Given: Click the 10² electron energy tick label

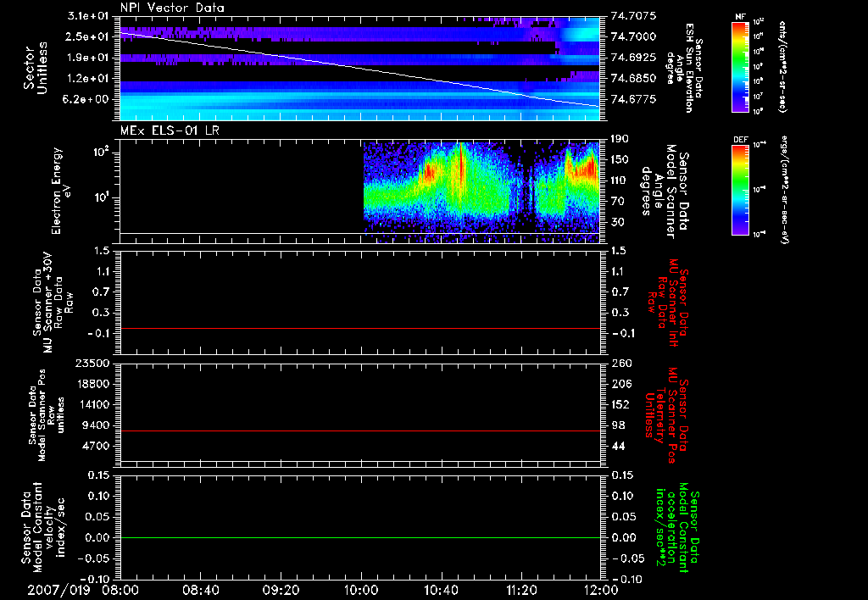Looking at the screenshot, I should tap(100, 151).
